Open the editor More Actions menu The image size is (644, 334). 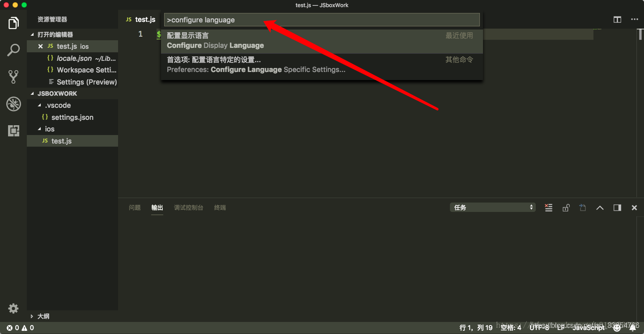click(x=635, y=20)
